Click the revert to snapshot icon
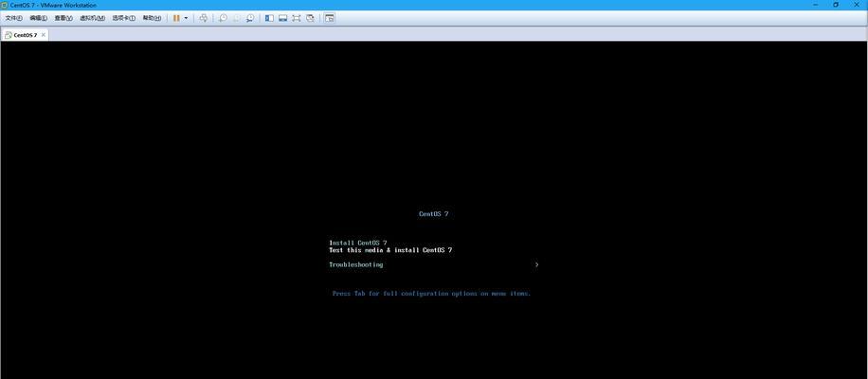This screenshot has width=868, height=379. (236, 18)
